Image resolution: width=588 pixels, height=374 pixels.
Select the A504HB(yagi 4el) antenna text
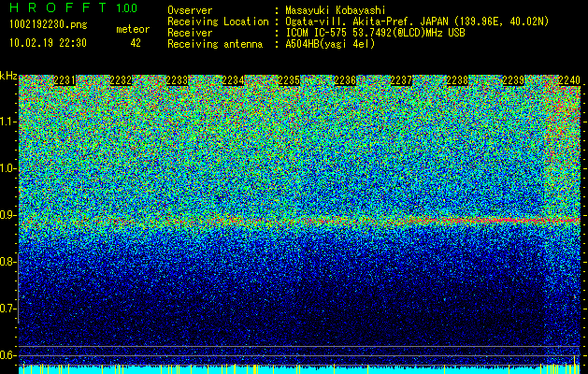point(330,44)
